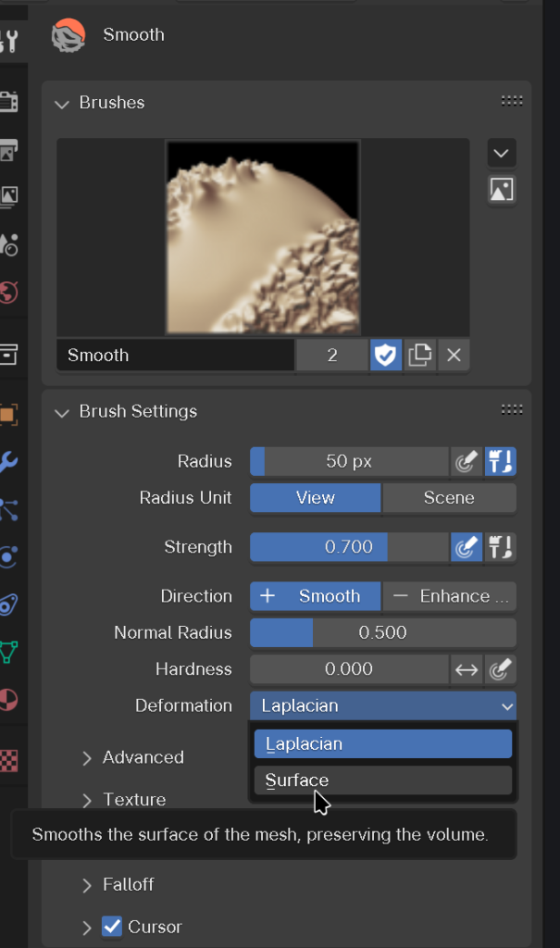The height and width of the screenshot is (948, 560).
Task: Open the Object Constraints tab
Action: 9,605
